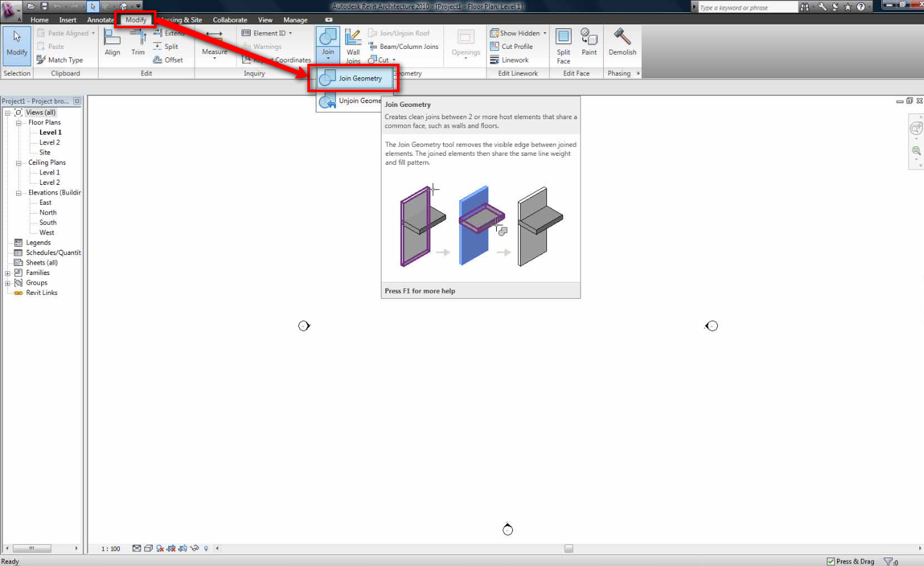Click the project browser horizontal scrollbar

tap(41, 549)
